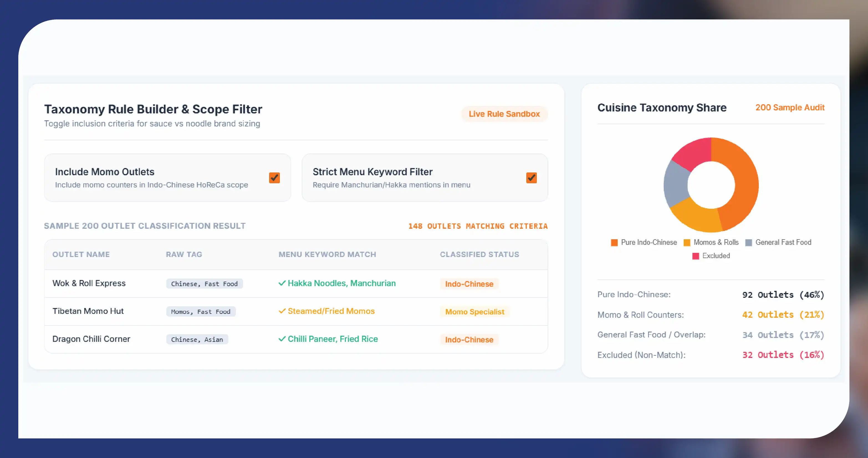Click the 92 Outlets (46%) value
Image resolution: width=868 pixels, height=458 pixels.
point(783,295)
